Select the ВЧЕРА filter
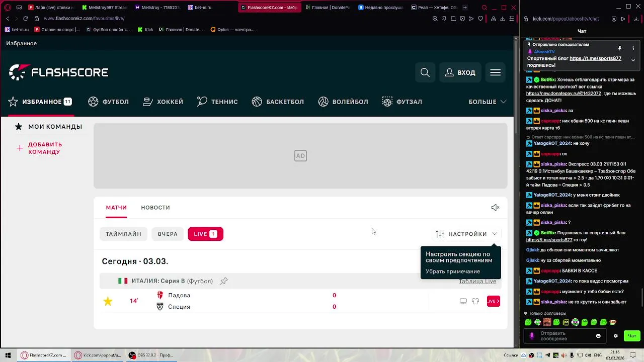The height and width of the screenshot is (362, 644). pos(168,234)
